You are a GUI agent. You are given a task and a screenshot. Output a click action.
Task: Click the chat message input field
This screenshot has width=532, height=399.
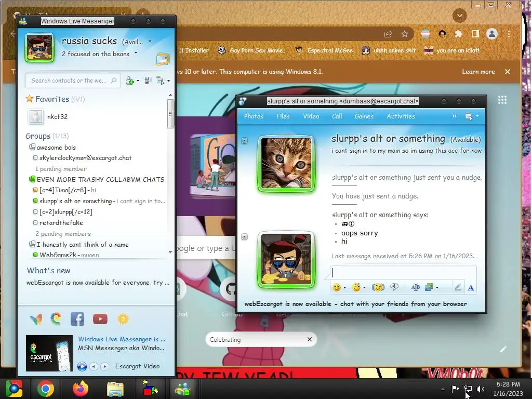[403, 272]
